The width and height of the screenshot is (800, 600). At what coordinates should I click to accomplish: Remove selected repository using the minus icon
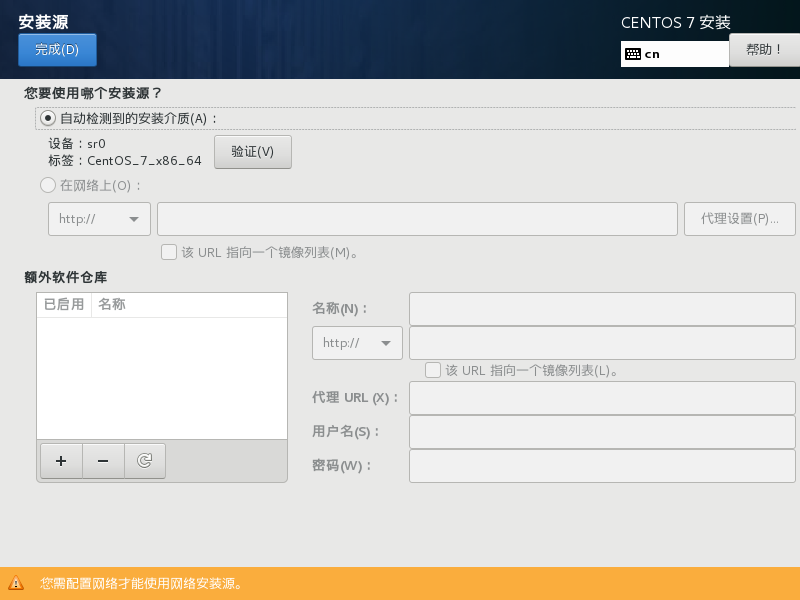pyautogui.click(x=103, y=460)
